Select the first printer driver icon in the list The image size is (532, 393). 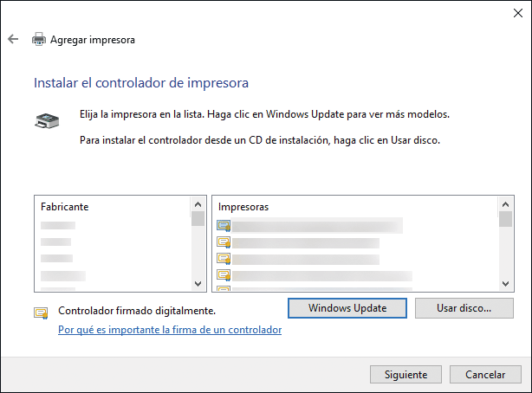coord(224,226)
